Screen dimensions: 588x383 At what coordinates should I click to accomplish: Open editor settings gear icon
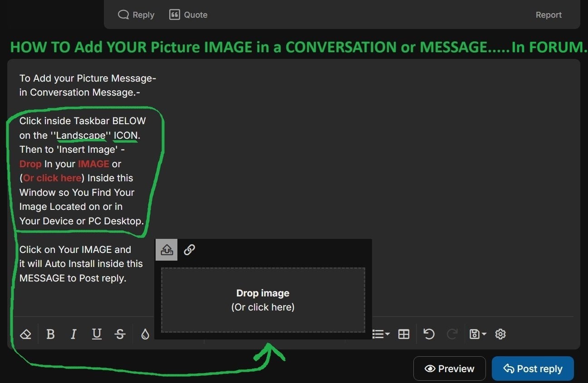pyautogui.click(x=500, y=335)
